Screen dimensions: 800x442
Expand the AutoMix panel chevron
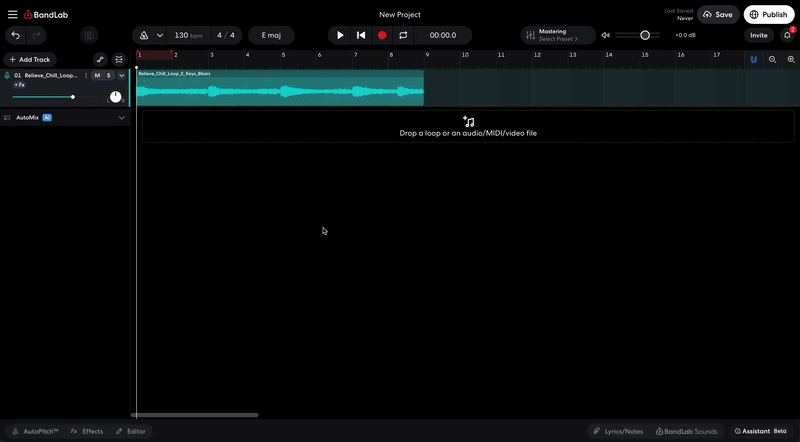tap(122, 118)
